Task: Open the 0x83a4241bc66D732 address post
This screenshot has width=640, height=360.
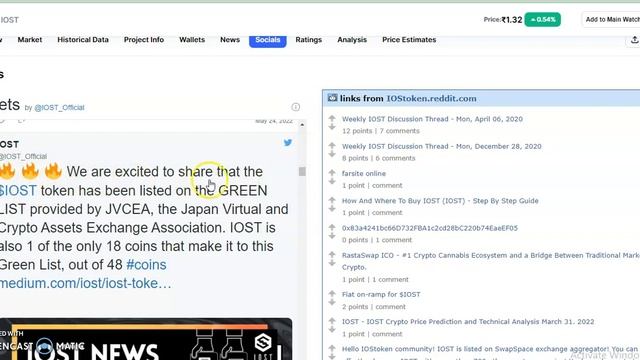Action: (x=430, y=228)
